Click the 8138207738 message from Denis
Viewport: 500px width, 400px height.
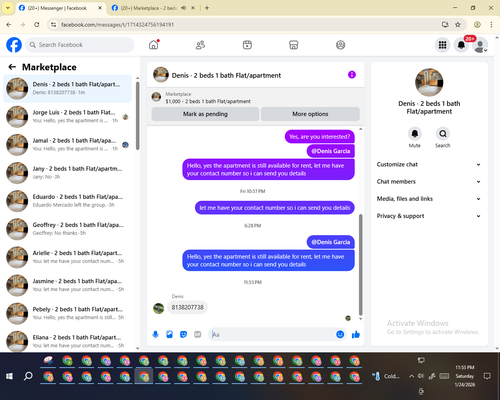pos(188,307)
